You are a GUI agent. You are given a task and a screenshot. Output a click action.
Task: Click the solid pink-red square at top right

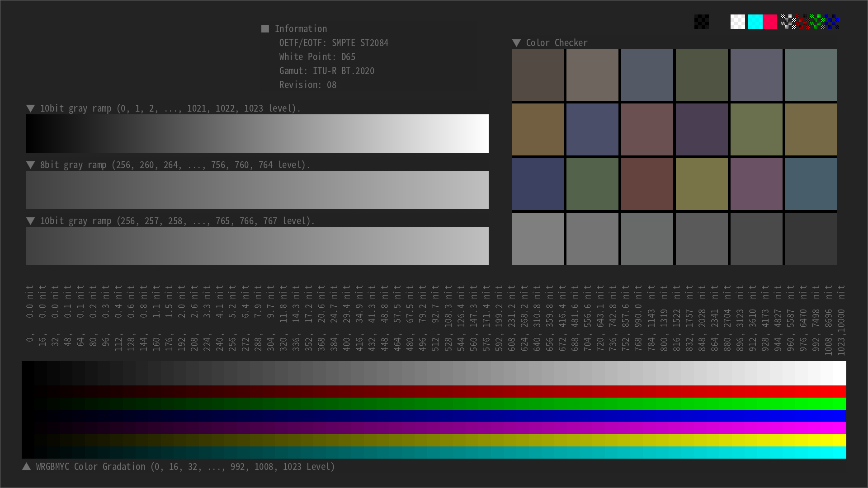[770, 22]
